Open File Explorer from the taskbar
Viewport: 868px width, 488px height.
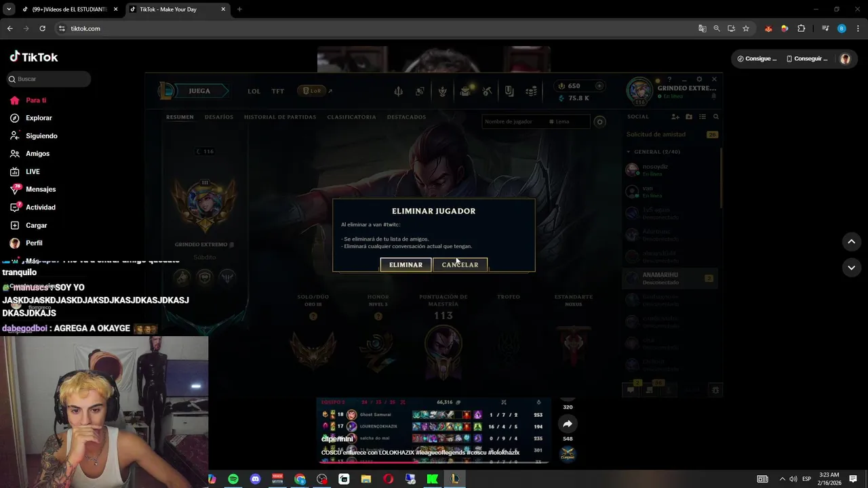coord(366,479)
